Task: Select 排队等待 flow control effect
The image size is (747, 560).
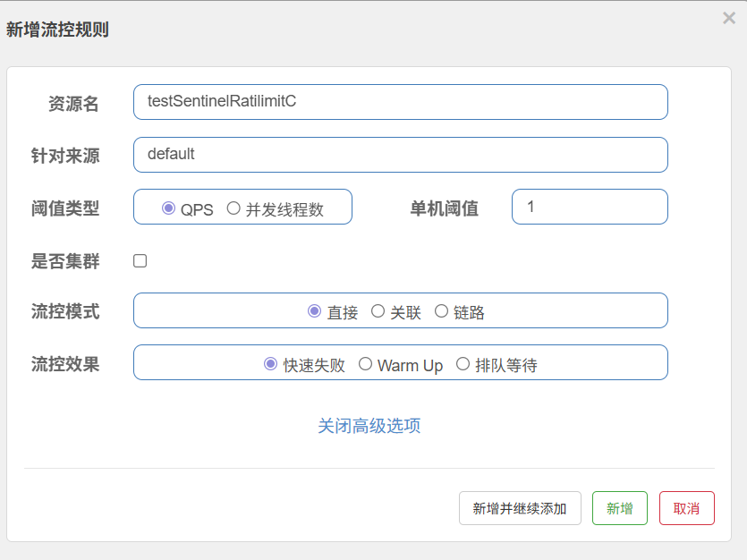Action: click(x=463, y=364)
